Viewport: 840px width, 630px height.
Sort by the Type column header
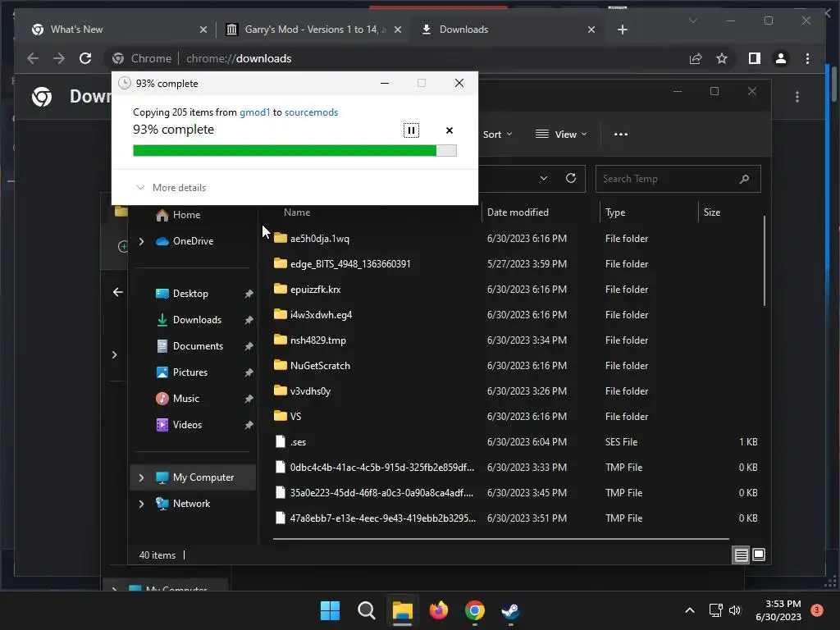click(x=615, y=212)
